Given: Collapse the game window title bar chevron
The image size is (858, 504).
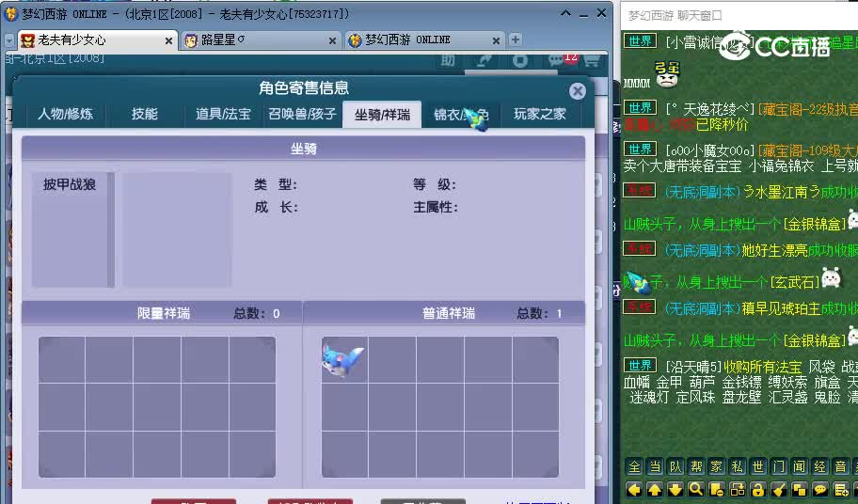Looking at the screenshot, I should (565, 13).
